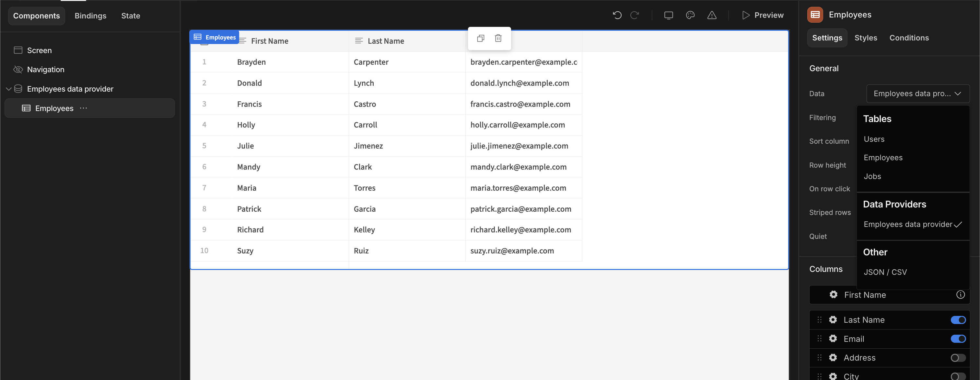Click the Lynch last name cell

[x=407, y=83]
